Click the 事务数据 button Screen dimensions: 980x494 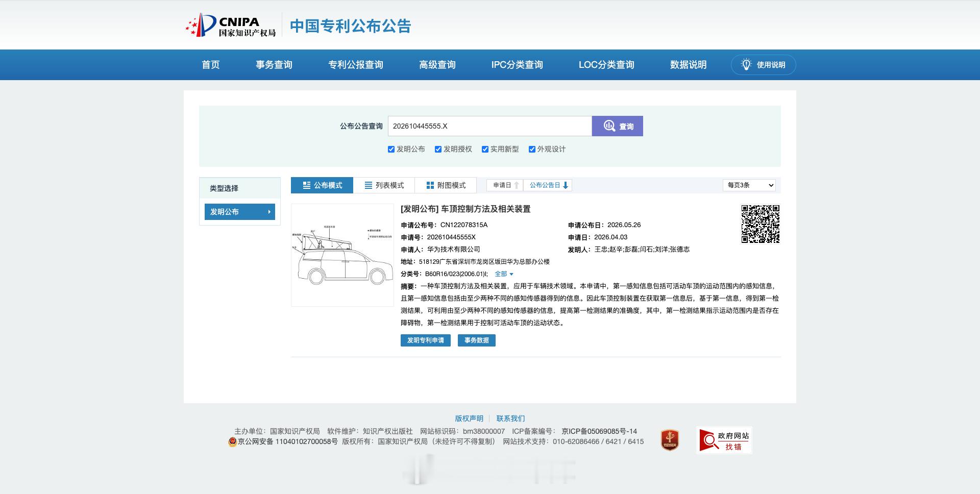pyautogui.click(x=477, y=340)
